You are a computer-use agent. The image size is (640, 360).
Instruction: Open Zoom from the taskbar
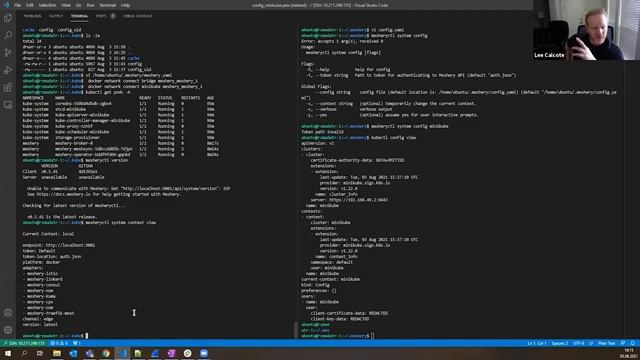(204, 353)
